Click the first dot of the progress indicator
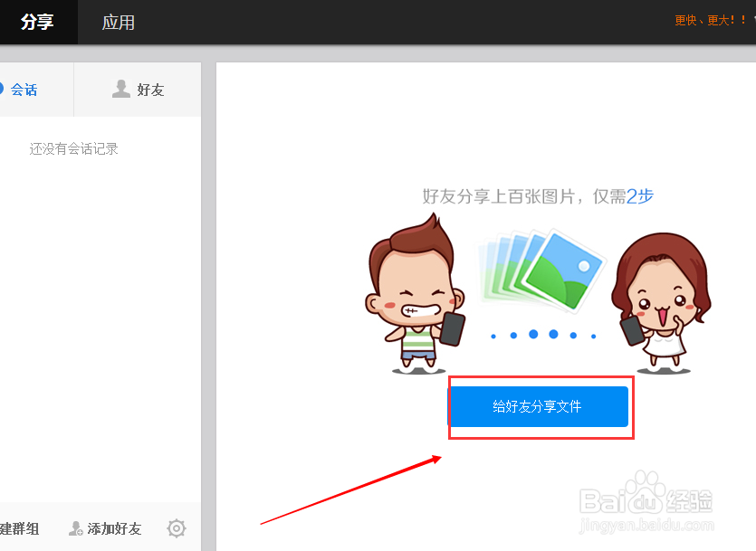 [x=494, y=337]
